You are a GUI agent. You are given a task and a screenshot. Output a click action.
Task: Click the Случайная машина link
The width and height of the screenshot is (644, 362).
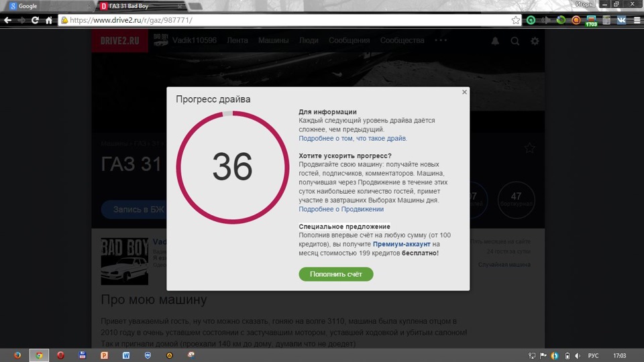504,265
